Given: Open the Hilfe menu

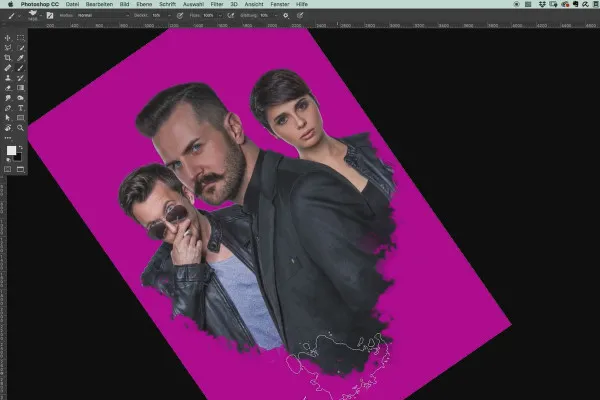Looking at the screenshot, I should point(302,4).
